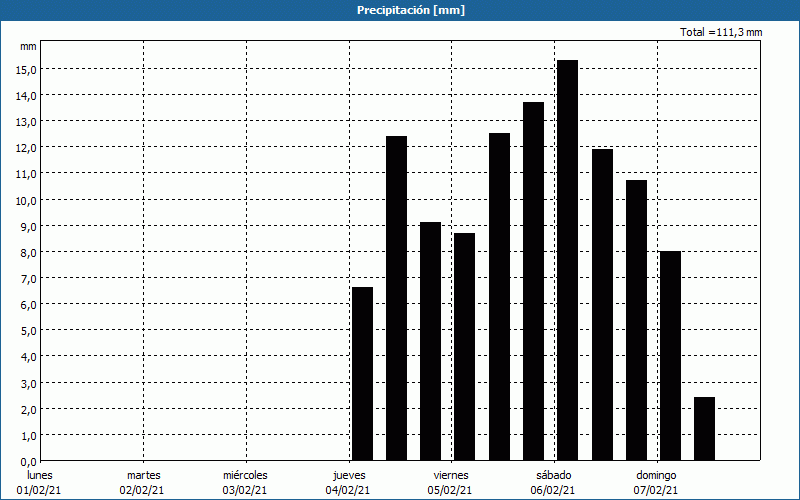Click sábado's 11,9 mm bar
Viewport: 800px width, 500px height.
click(603, 305)
